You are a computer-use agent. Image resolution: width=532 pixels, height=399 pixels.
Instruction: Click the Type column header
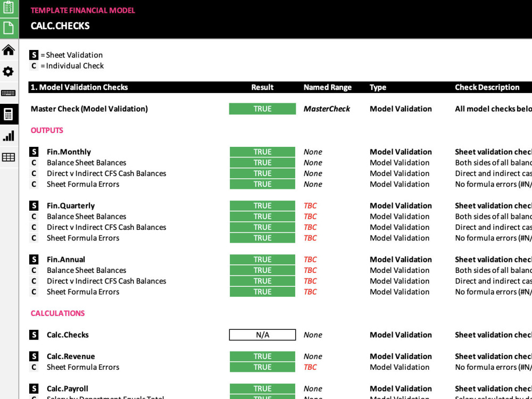pos(378,87)
